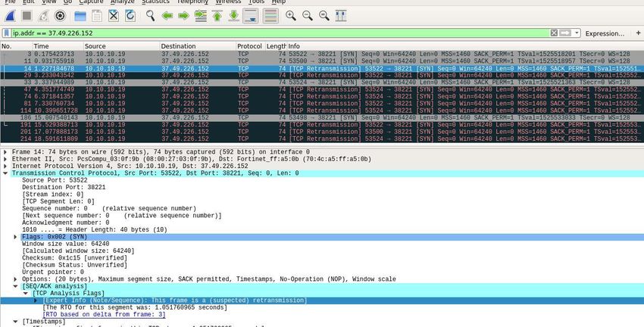644x327 pixels.
Task: Expand the Frame 14 details row
Action: point(5,152)
